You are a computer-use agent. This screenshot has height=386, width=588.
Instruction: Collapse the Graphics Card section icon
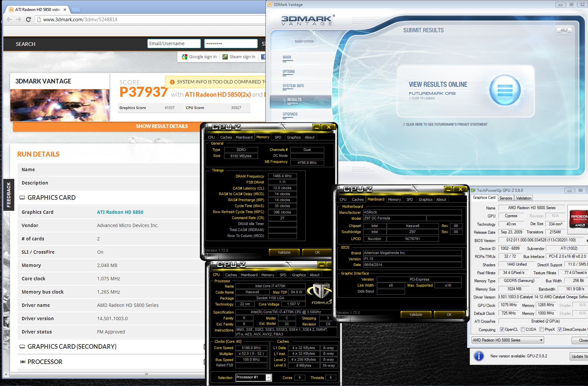[22, 197]
